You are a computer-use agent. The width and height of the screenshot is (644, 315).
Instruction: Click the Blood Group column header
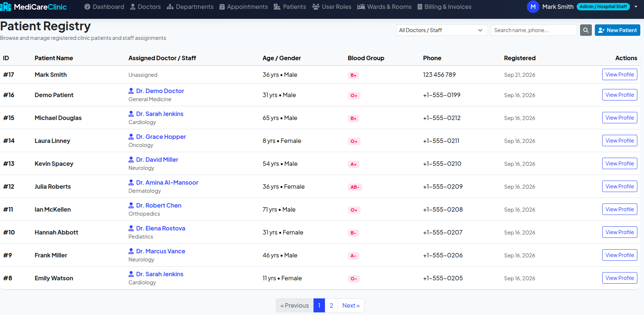[366, 58]
